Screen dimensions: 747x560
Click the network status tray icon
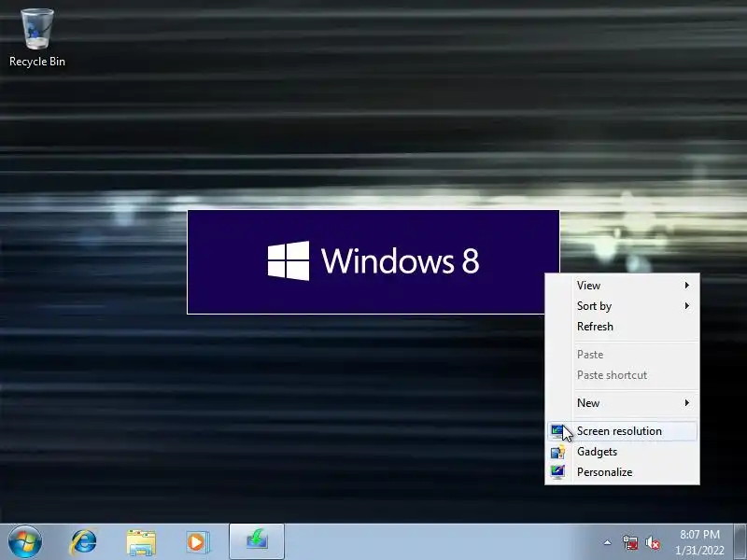(630, 542)
